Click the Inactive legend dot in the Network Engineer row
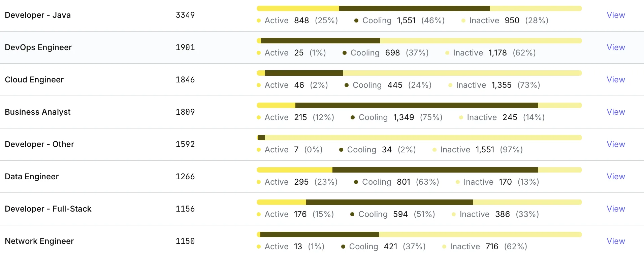The height and width of the screenshot is (257, 644). 444,247
